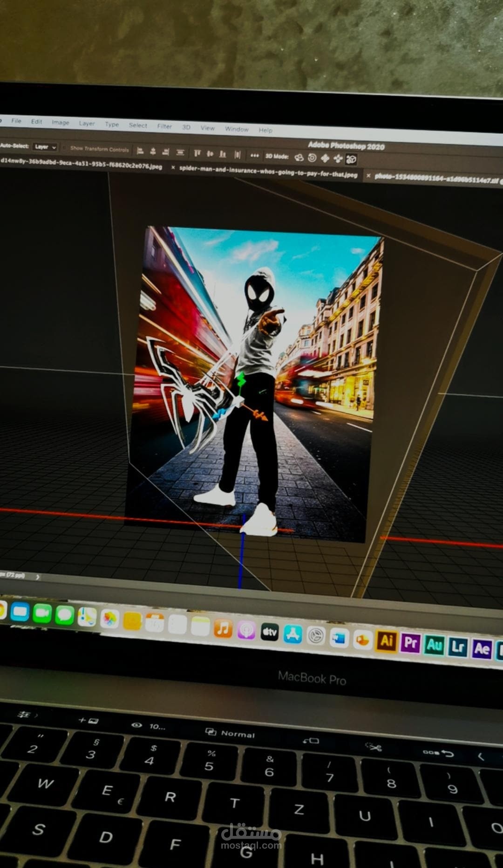The image size is (503, 868).
Task: Click the Spider-Man poster on the canvas
Action: pos(254,385)
